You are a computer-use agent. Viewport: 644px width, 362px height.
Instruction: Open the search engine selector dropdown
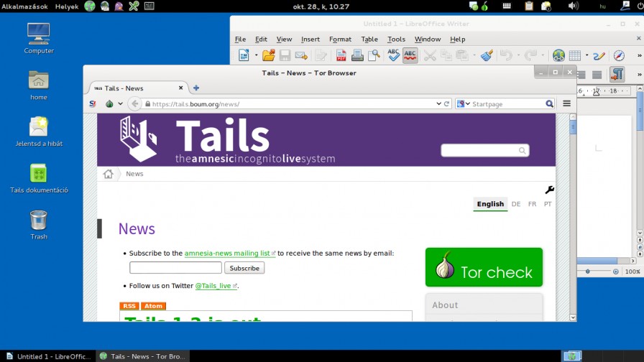(x=464, y=104)
